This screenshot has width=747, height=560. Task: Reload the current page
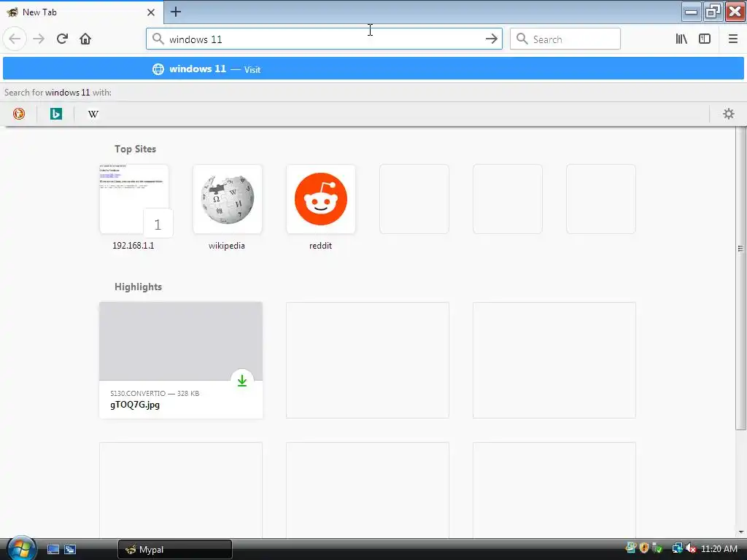(x=62, y=39)
